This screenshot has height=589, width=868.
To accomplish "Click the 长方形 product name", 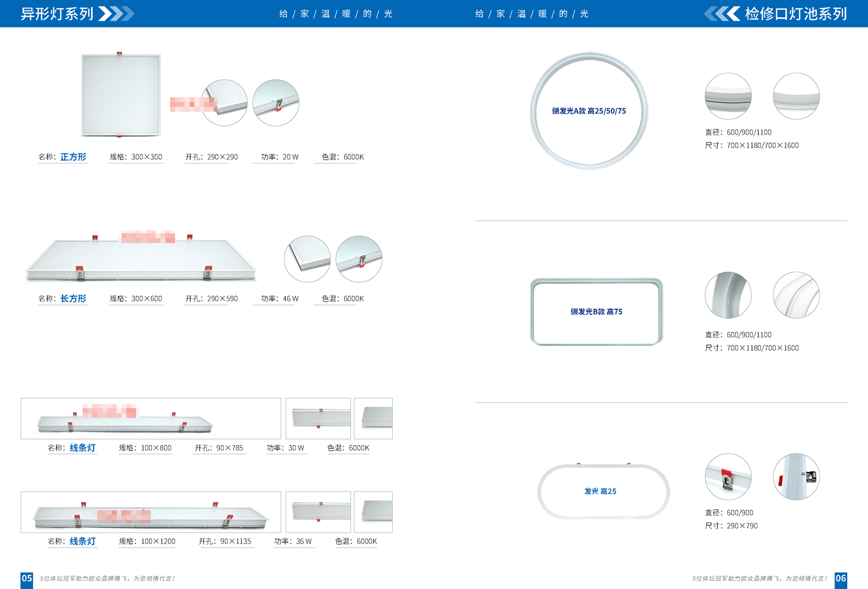I will (73, 299).
